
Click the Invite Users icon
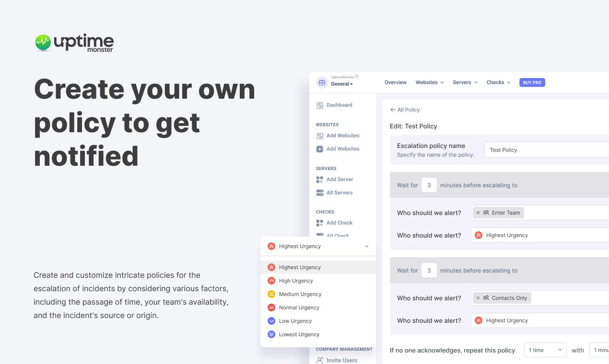pos(320,360)
